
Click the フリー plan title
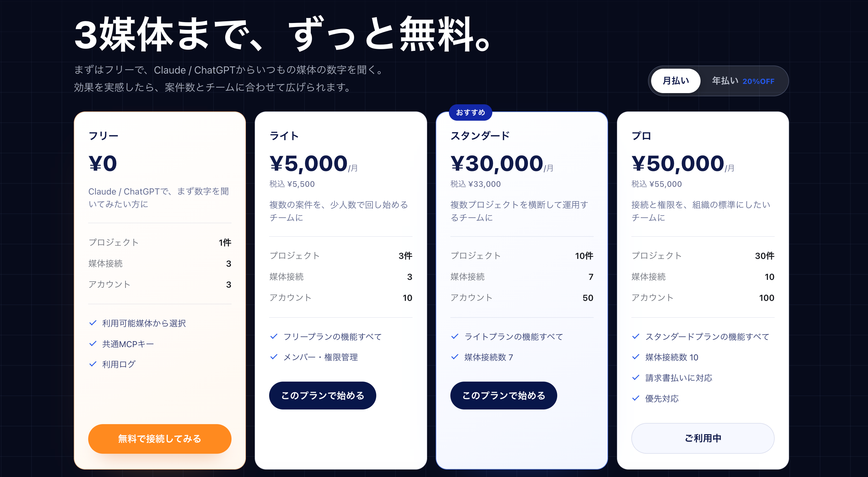click(x=103, y=136)
